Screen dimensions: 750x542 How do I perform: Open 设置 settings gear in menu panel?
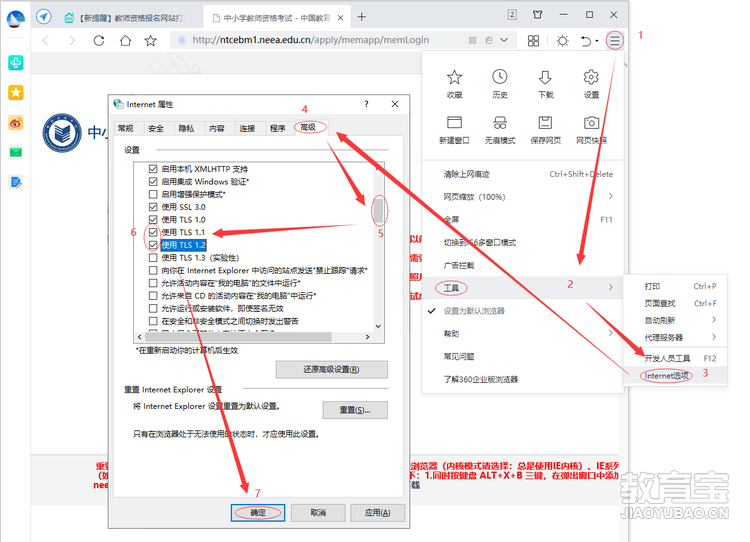click(x=591, y=77)
